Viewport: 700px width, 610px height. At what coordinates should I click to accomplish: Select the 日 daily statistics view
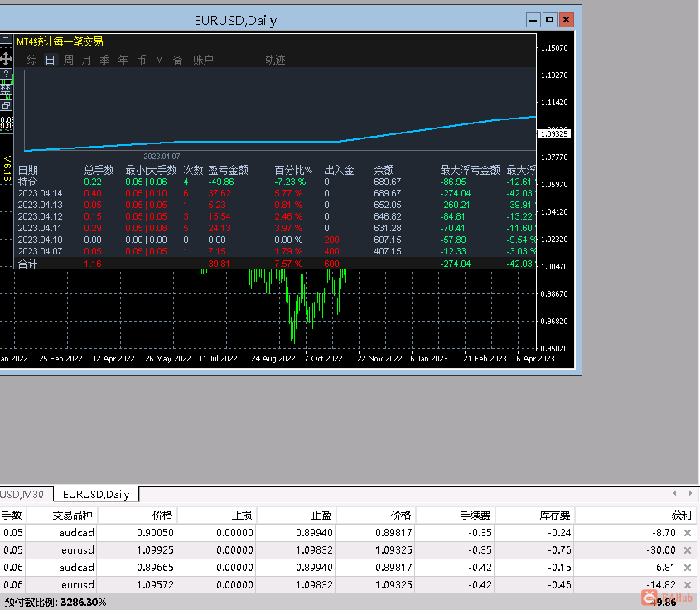point(51,60)
